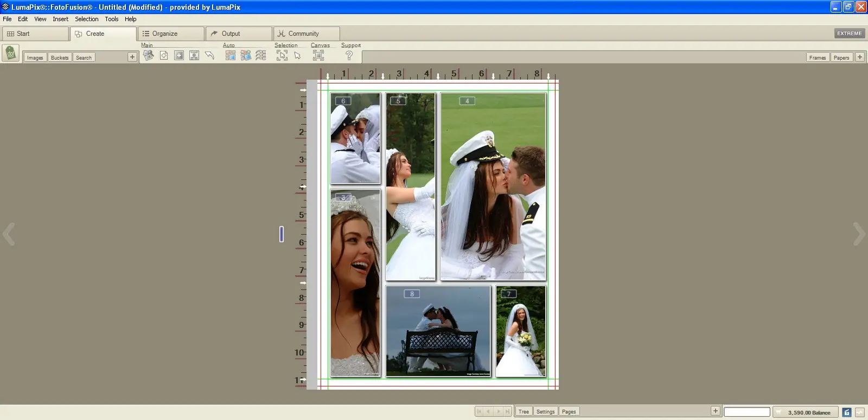
Task: Open the Edit menu
Action: pyautogui.click(x=23, y=19)
